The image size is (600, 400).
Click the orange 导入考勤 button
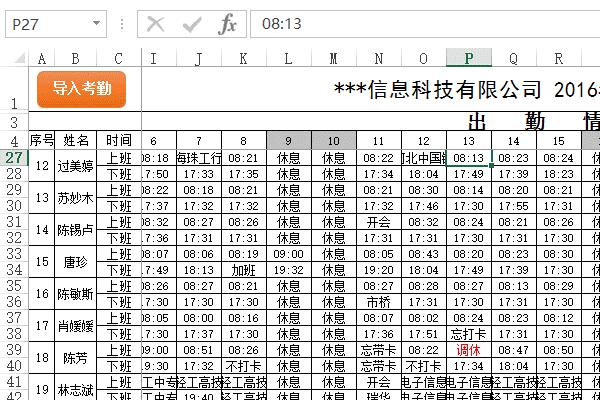point(81,89)
